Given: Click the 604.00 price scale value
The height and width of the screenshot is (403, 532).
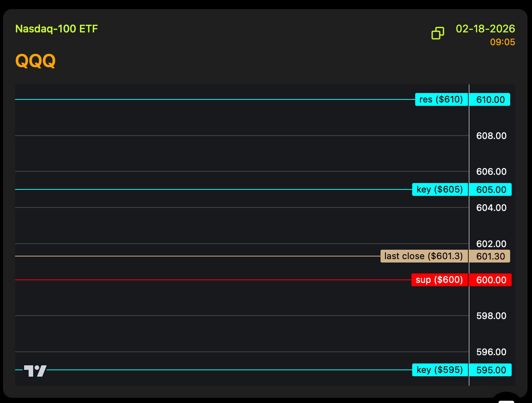Looking at the screenshot, I should point(491,208).
